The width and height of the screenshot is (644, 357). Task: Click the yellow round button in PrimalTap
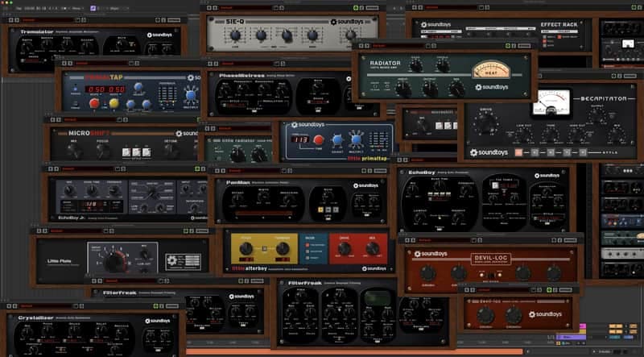tap(114, 103)
